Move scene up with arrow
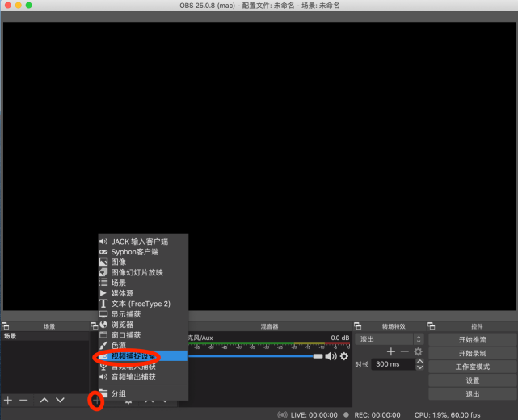The width and height of the screenshot is (518, 420). point(44,400)
